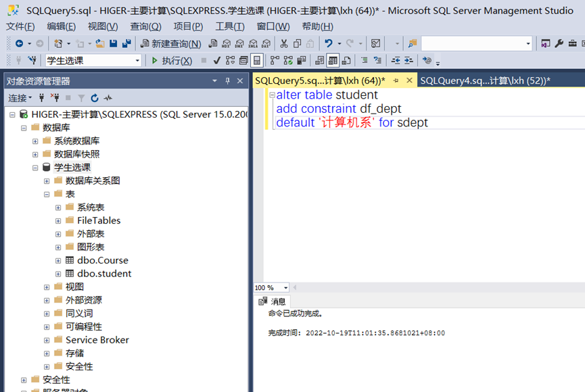
Task: Parse the query with the checkmark icon
Action: (x=217, y=60)
